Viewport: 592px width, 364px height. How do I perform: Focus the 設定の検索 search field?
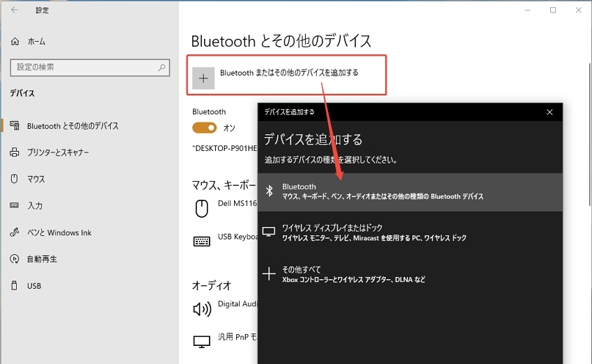point(90,68)
